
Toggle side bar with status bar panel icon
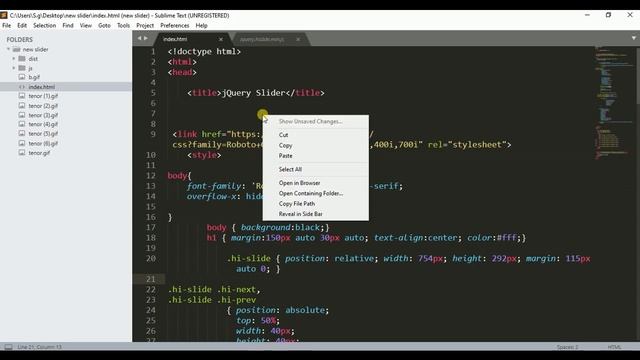[x=8, y=347]
